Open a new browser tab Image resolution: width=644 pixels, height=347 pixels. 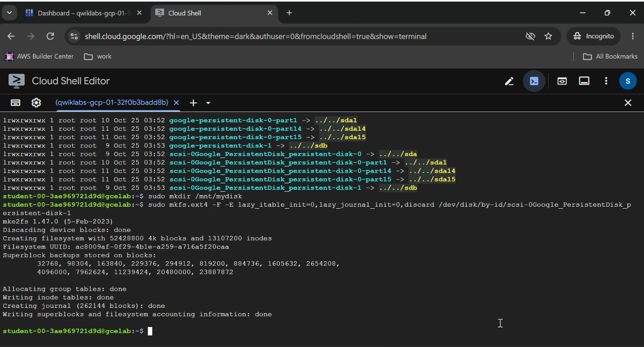pyautogui.click(x=289, y=13)
